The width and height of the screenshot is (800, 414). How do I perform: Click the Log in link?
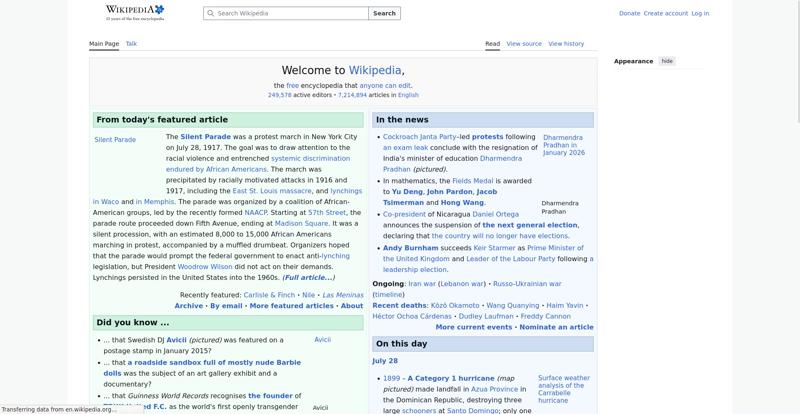pos(700,13)
